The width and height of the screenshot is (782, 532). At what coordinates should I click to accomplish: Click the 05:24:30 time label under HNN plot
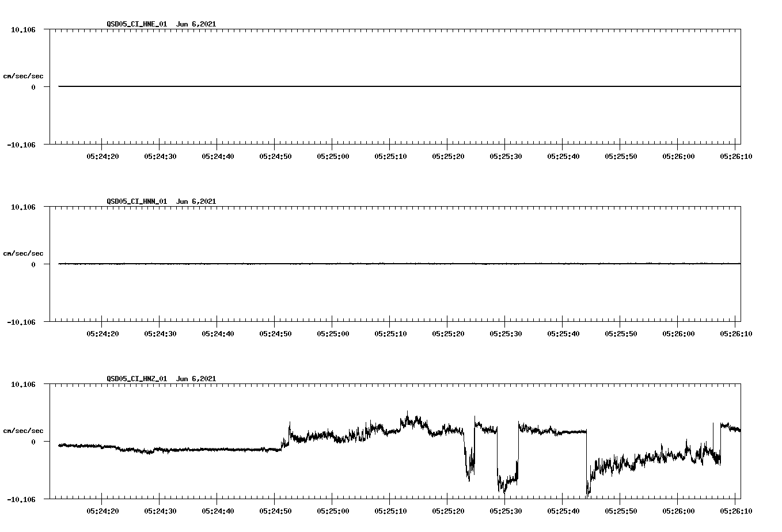[160, 333]
